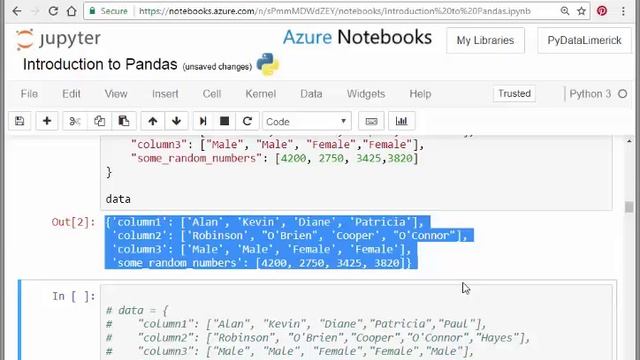Open the Edit menu
This screenshot has height=360, width=640.
(71, 94)
